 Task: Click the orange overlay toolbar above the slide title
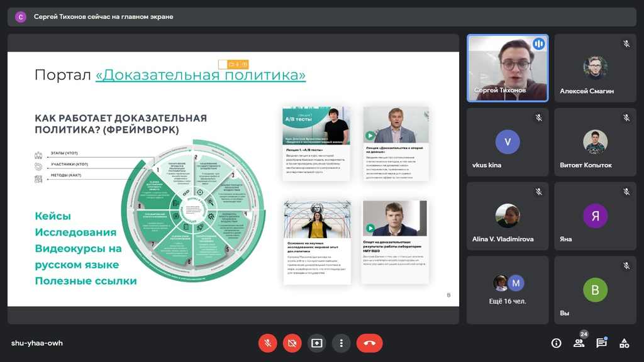pyautogui.click(x=233, y=65)
